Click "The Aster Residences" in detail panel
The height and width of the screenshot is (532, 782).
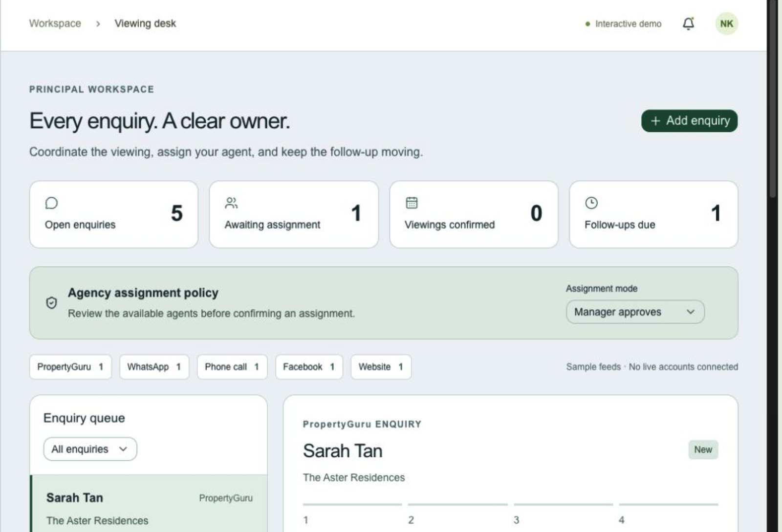click(354, 477)
